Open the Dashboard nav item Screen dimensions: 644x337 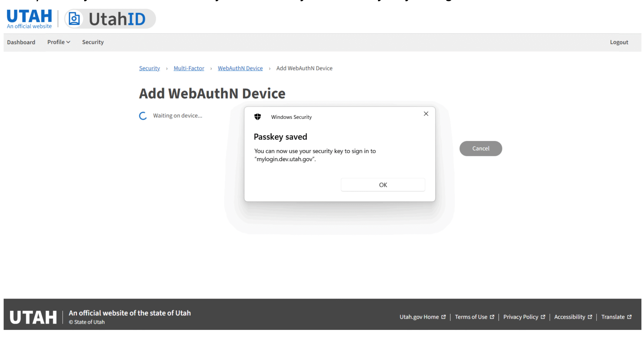21,42
